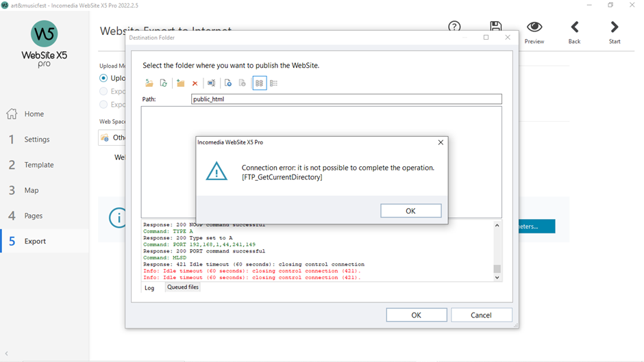Image resolution: width=644 pixels, height=362 pixels.
Task: Click the greyed-out download file icon
Action: 243,83
